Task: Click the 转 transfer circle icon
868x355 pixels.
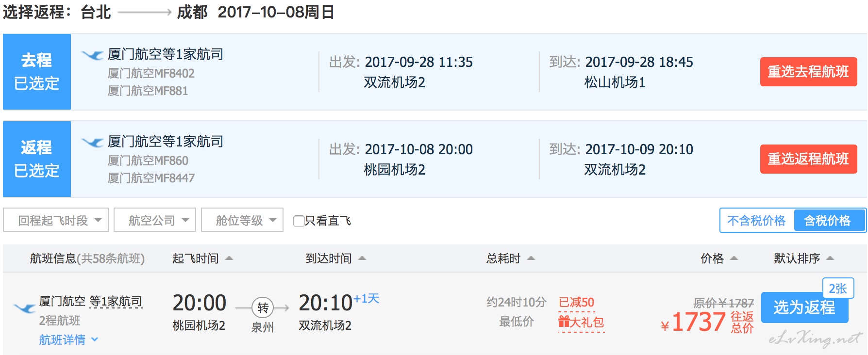Action: [x=263, y=307]
